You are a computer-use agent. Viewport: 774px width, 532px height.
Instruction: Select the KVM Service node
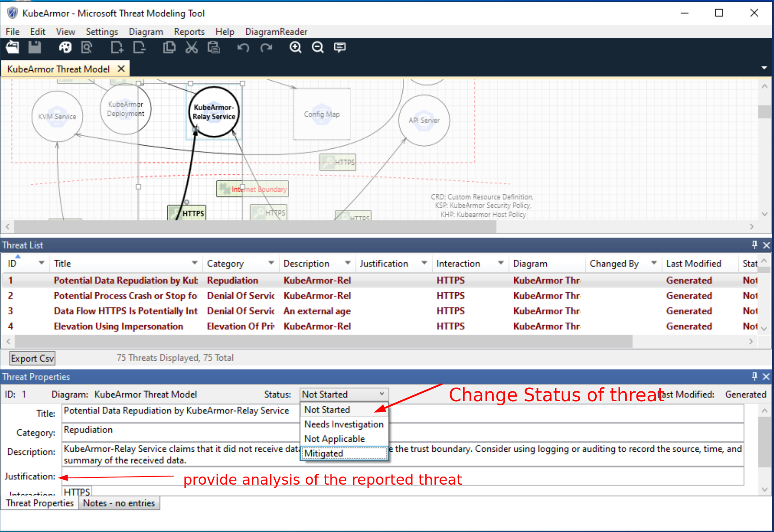57,116
